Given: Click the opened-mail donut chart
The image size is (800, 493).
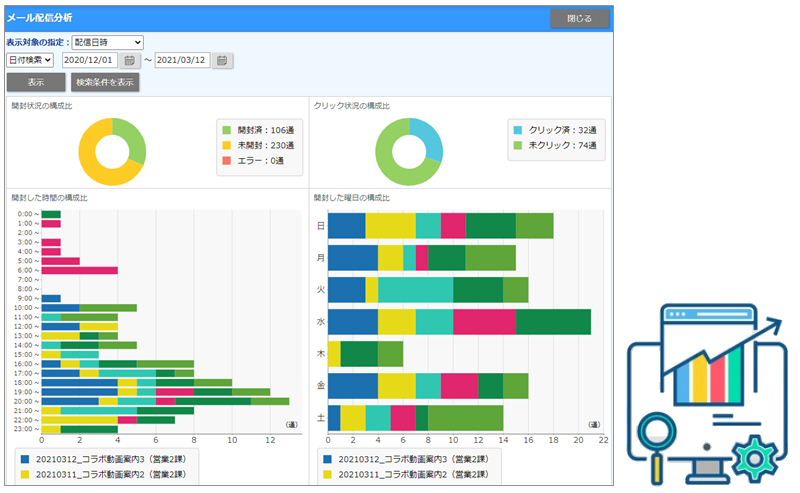Looking at the screenshot, I should [112, 152].
